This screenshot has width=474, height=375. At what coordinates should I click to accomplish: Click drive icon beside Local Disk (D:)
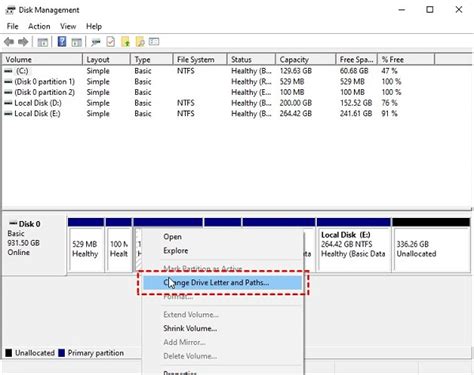pyautogui.click(x=8, y=103)
